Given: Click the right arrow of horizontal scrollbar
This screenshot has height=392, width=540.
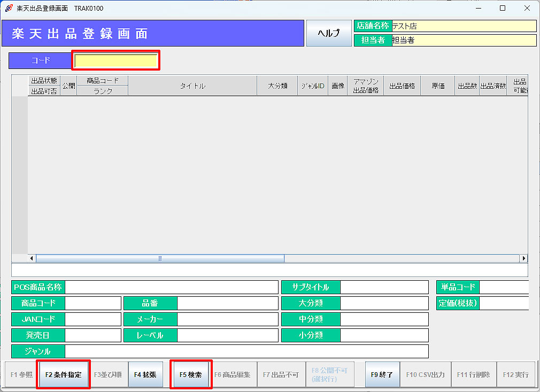Looking at the screenshot, I should click(523, 258).
